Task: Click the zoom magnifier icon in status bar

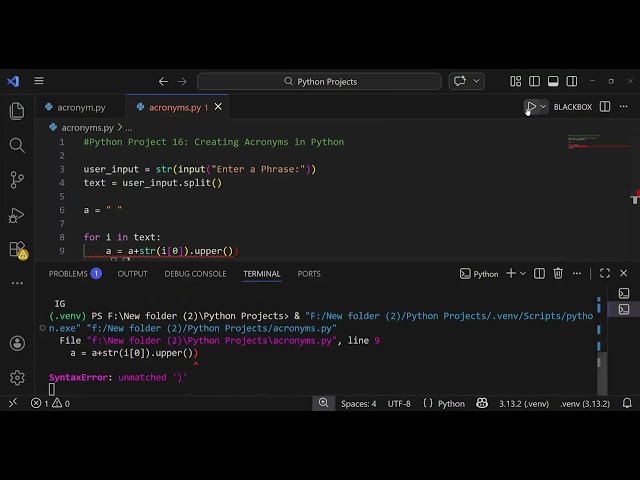Action: [324, 403]
